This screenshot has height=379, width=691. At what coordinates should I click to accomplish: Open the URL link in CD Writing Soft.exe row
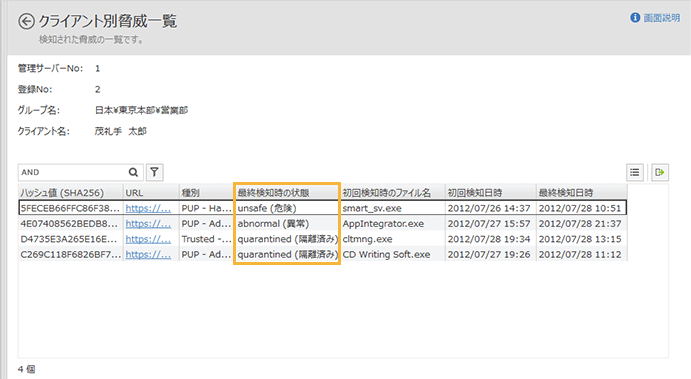(x=148, y=255)
